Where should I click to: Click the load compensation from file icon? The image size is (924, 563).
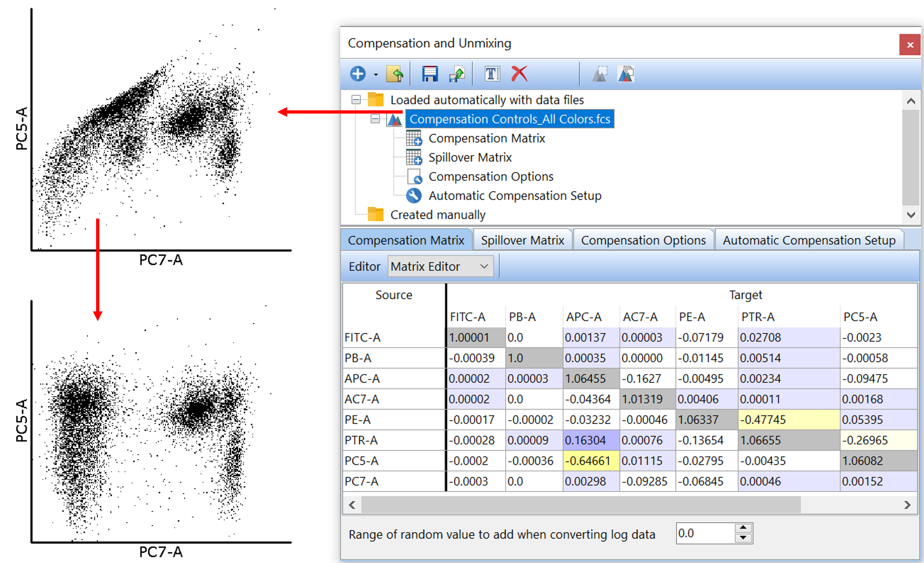click(395, 74)
